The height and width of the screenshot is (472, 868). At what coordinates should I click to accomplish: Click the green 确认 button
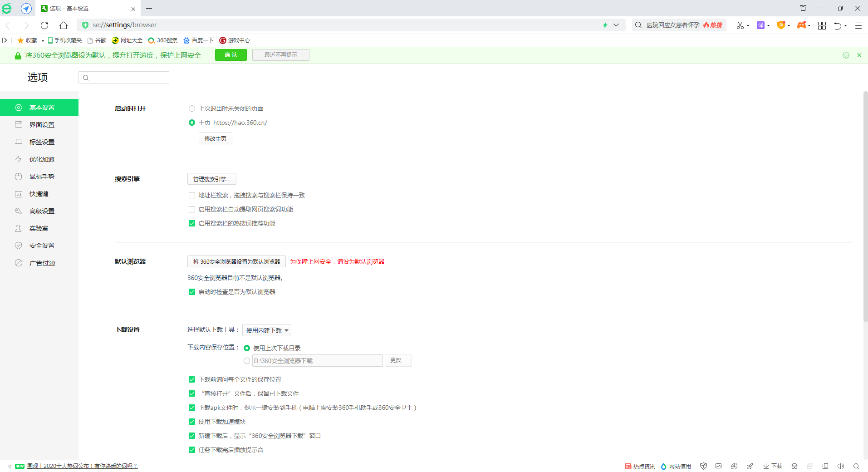pyautogui.click(x=231, y=55)
